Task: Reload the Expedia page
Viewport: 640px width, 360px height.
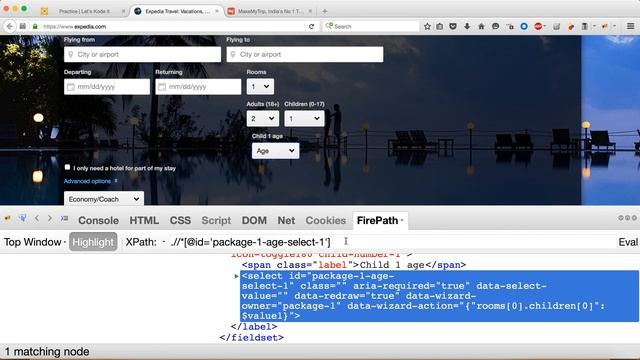Action: click(x=311, y=26)
